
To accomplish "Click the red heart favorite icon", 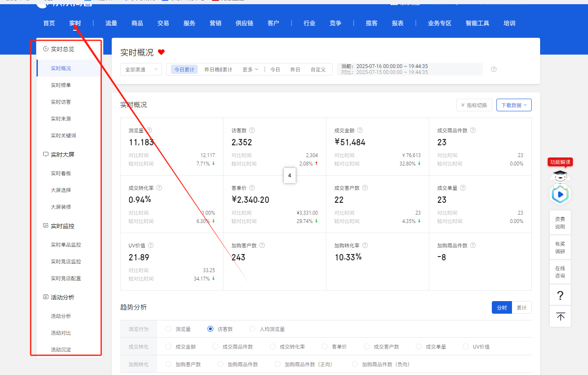I will coord(161,52).
